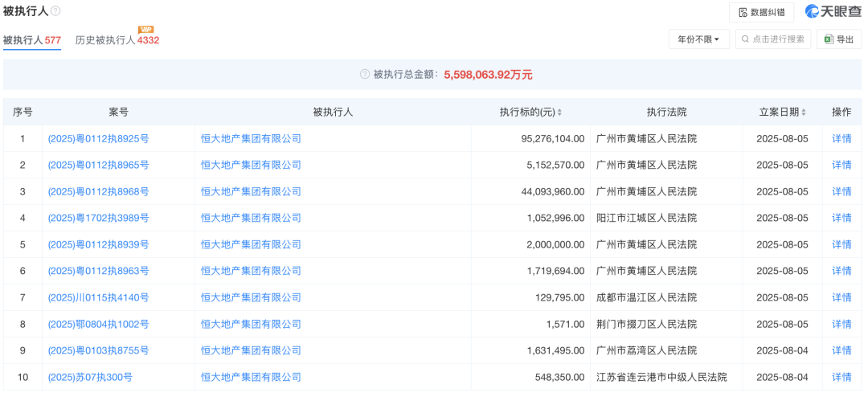Open case (2025)粤0112执8968号
Viewport: 868px width, 397px height.
(99, 191)
